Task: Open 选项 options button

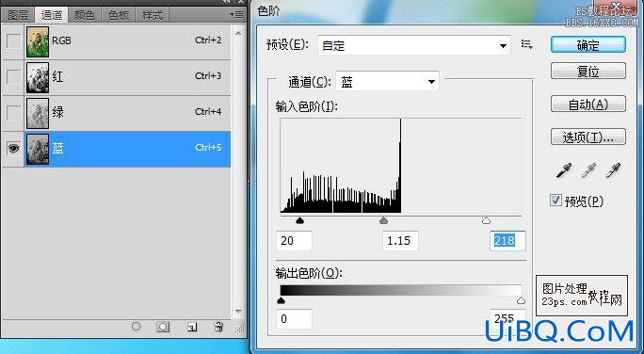Action: (588, 137)
